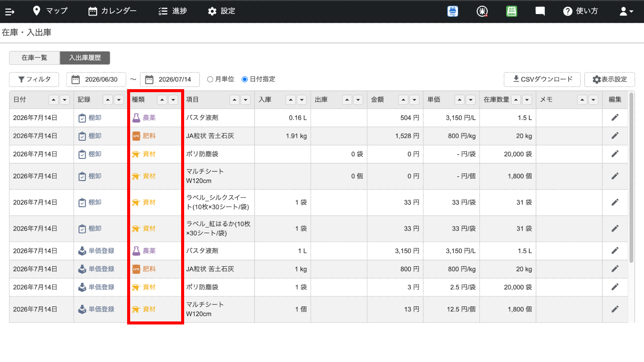Click 資材 link in ラベル_紅はるか row

pos(149,228)
